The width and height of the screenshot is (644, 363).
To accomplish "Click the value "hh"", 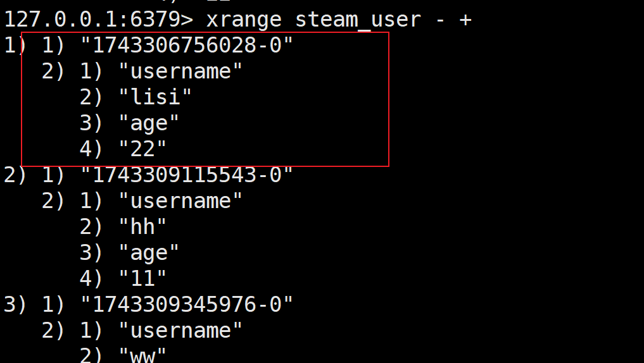I will point(142,227).
